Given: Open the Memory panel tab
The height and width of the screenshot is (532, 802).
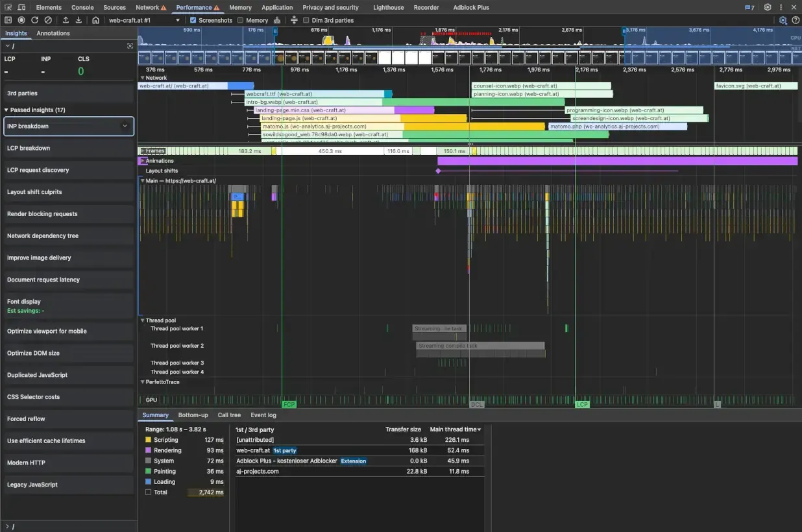Looking at the screenshot, I should (240, 7).
